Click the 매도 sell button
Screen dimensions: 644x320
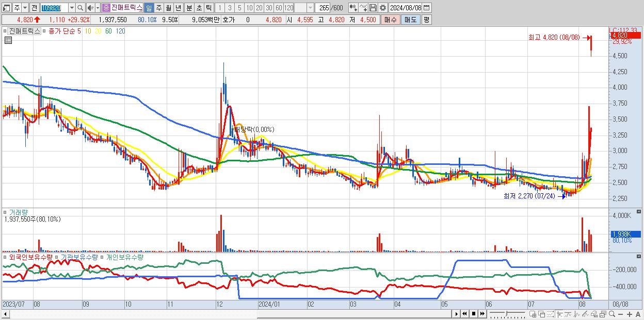tap(411, 20)
